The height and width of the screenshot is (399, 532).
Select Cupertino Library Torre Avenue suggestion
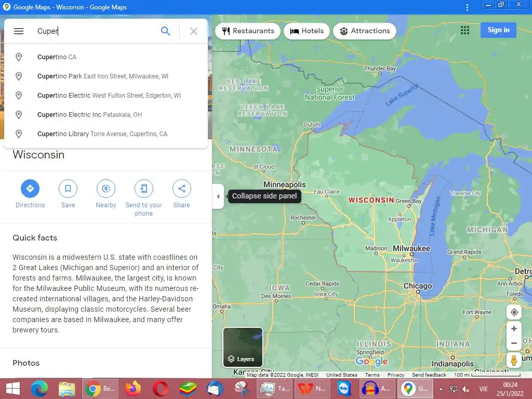pos(106,134)
